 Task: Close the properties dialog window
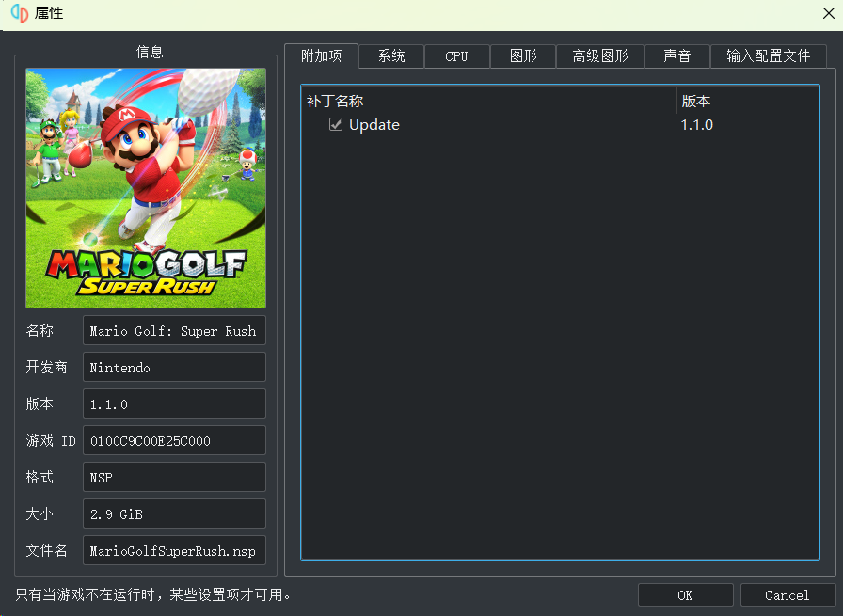coord(829,13)
